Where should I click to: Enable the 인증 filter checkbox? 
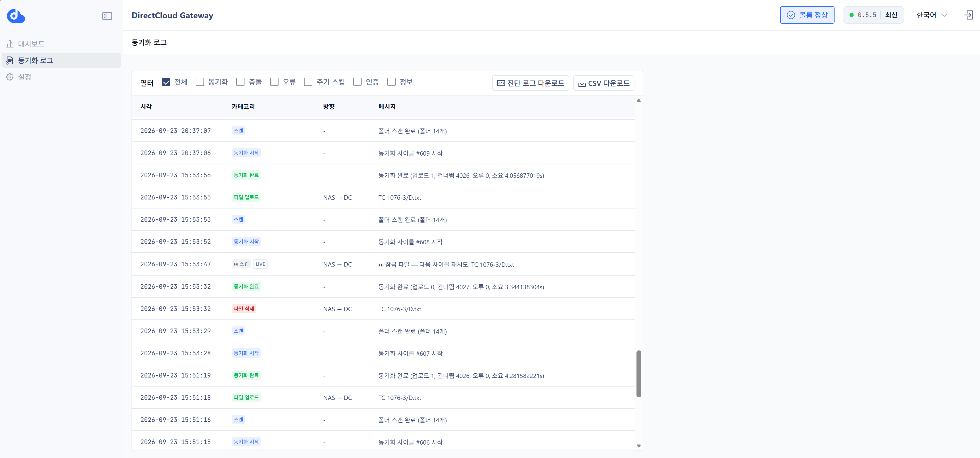pyautogui.click(x=357, y=82)
